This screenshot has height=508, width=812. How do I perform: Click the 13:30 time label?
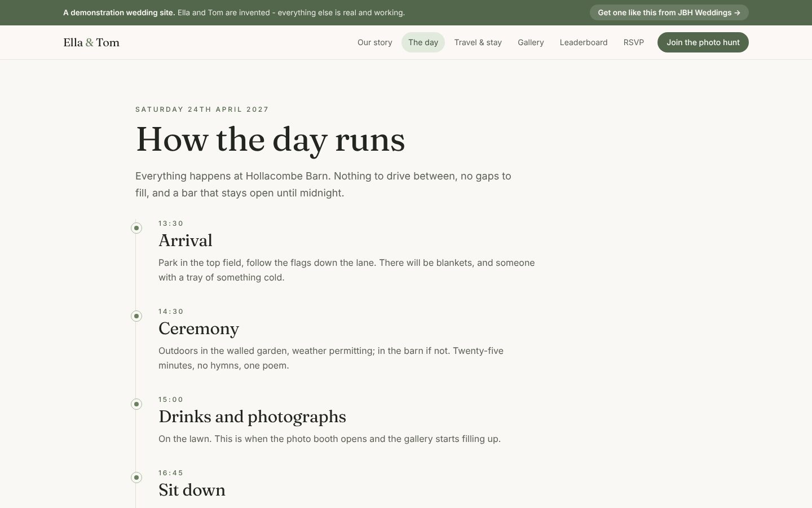(x=171, y=224)
